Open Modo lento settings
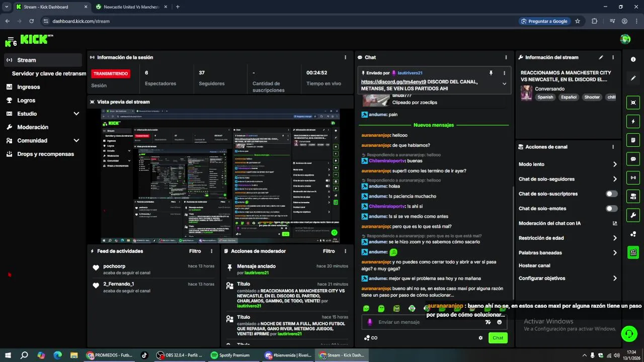 click(x=568, y=164)
